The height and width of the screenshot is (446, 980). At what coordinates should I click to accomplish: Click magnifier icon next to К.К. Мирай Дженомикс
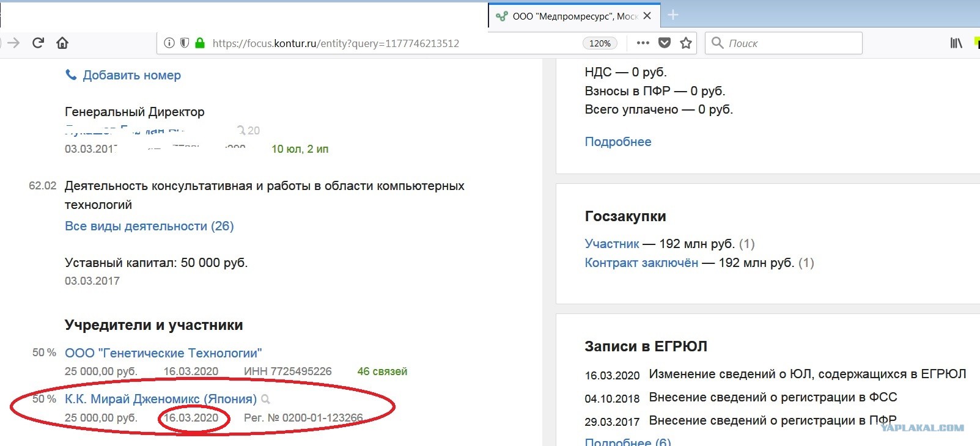265,399
